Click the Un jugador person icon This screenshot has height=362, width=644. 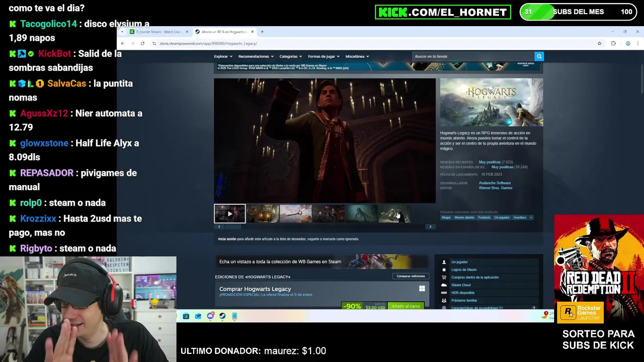[444, 262]
